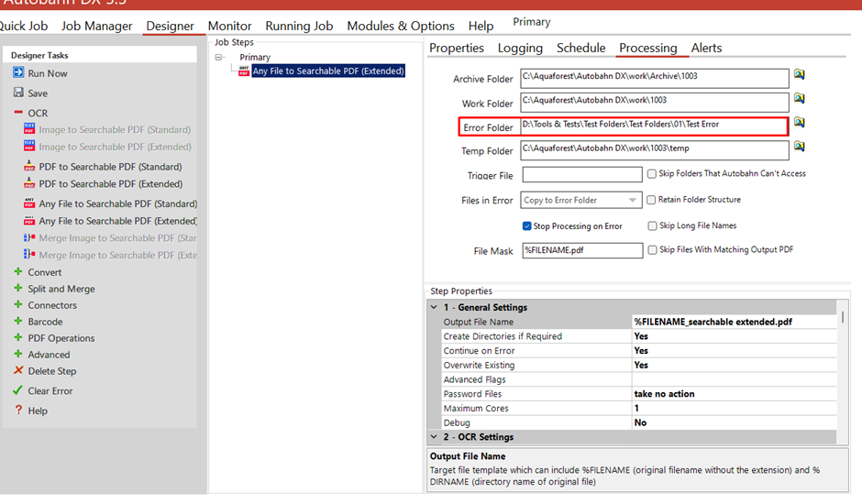Image resolution: width=862 pixels, height=504 pixels.
Task: Browse for Archive Folder icon
Action: 800,74
